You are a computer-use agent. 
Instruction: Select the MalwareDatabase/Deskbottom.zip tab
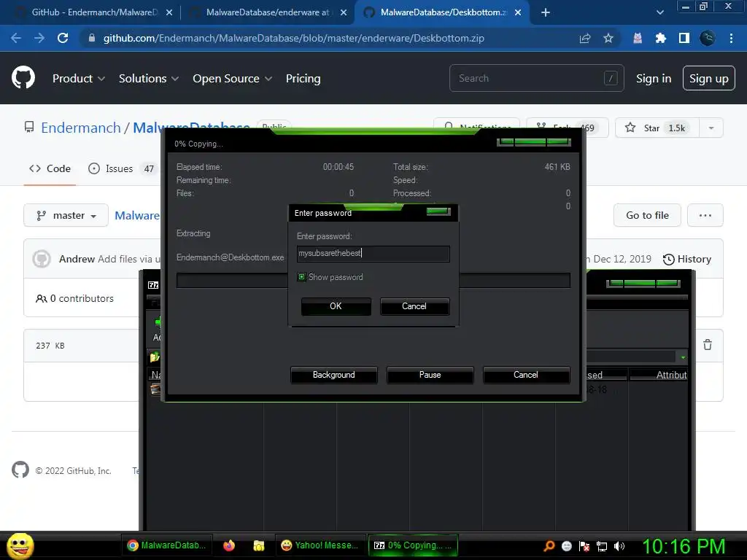tap(443, 12)
